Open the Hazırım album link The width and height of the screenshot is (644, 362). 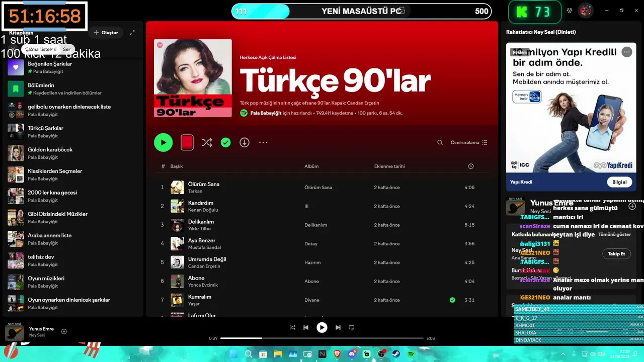(x=312, y=262)
